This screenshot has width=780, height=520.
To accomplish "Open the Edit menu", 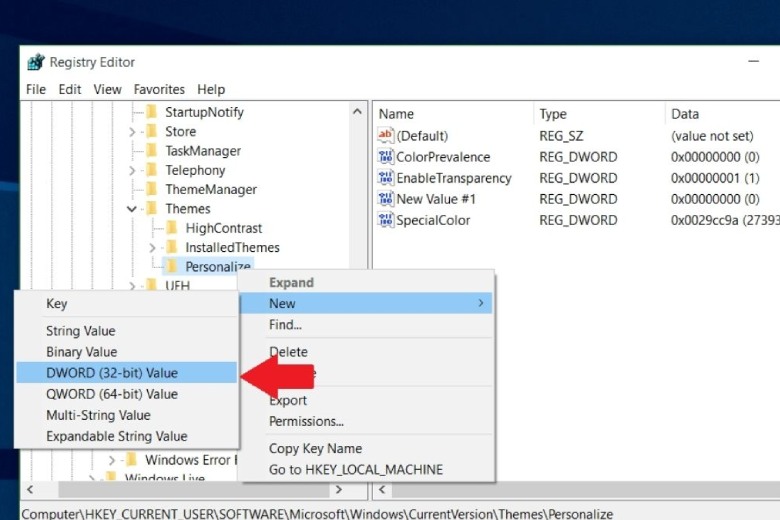I will click(70, 90).
